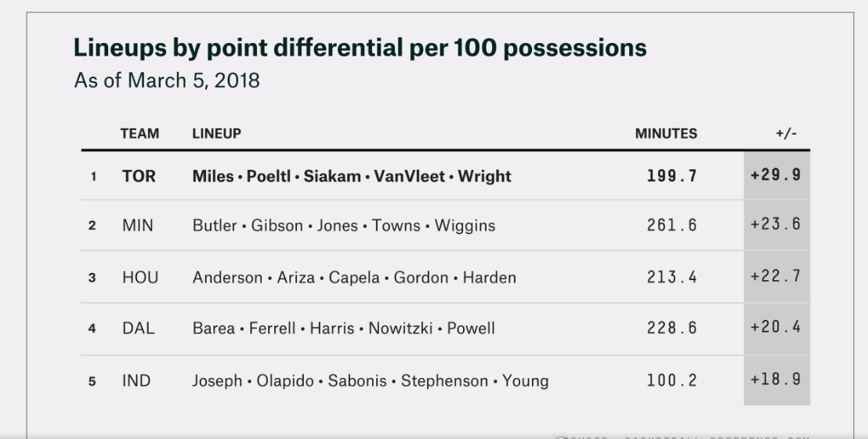The width and height of the screenshot is (868, 439).
Task: Select the +18.9 differential cell
Action: click(776, 380)
